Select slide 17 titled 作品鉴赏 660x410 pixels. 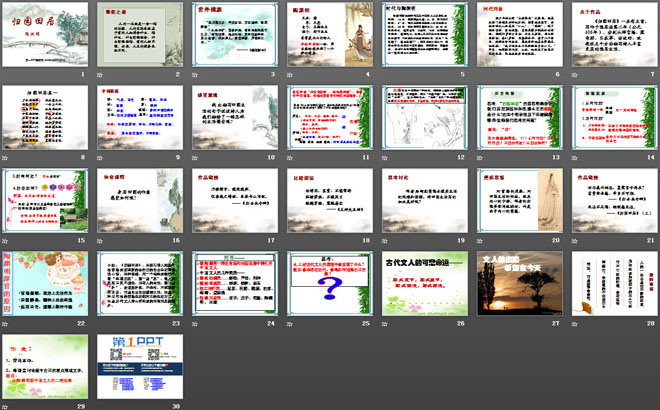click(x=235, y=200)
